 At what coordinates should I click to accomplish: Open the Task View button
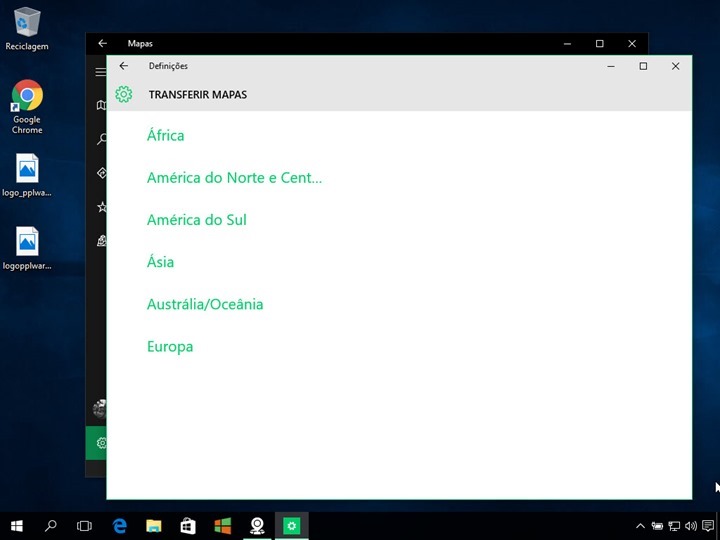[x=85, y=525]
